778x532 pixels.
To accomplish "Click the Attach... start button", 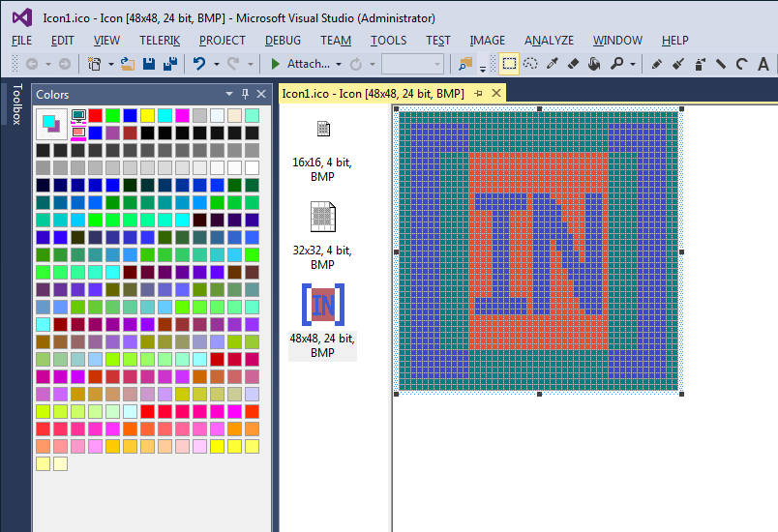I will [300, 64].
